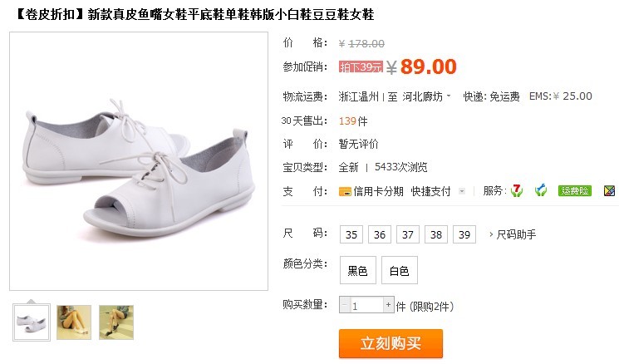Increase purchase quantity with plus button

coord(389,305)
